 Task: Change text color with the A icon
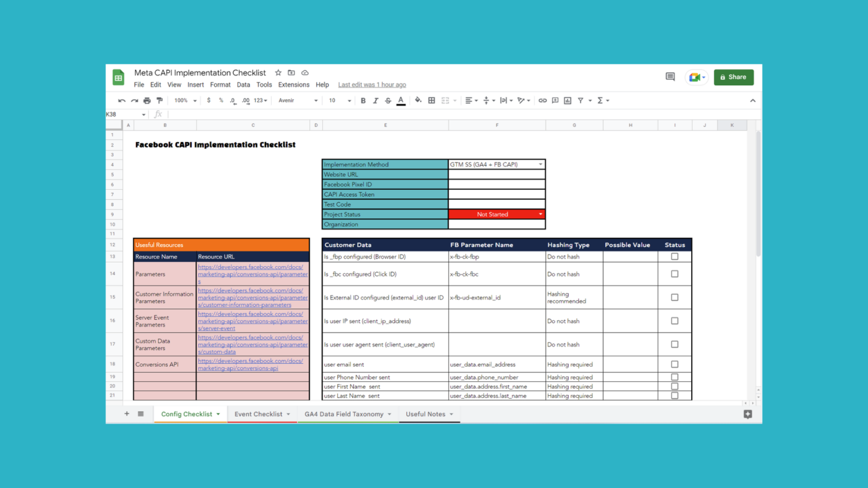pyautogui.click(x=401, y=100)
